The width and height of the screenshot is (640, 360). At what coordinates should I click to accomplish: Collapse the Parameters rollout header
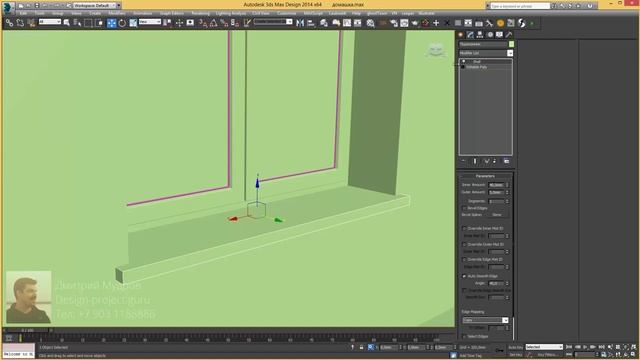pos(485,176)
